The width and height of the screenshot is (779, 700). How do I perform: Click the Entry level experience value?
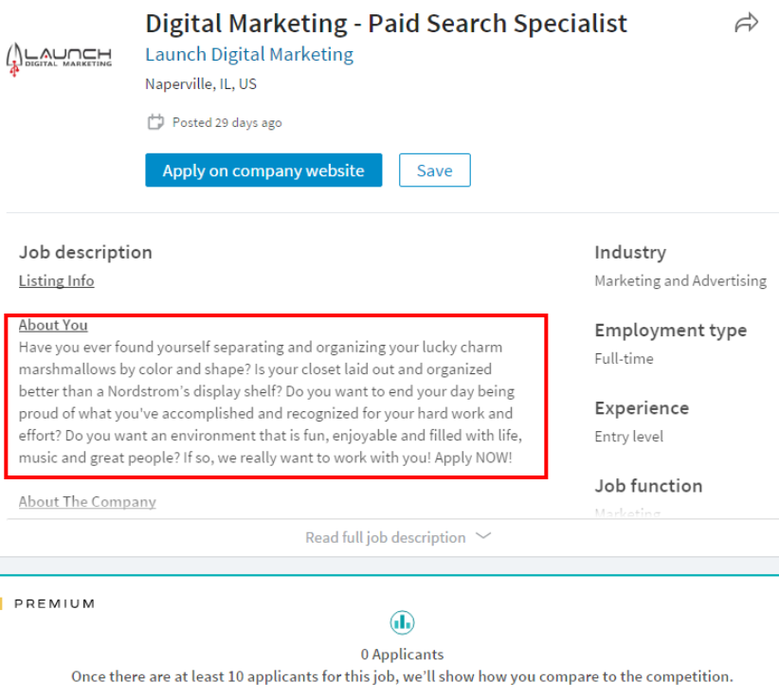[x=628, y=437]
